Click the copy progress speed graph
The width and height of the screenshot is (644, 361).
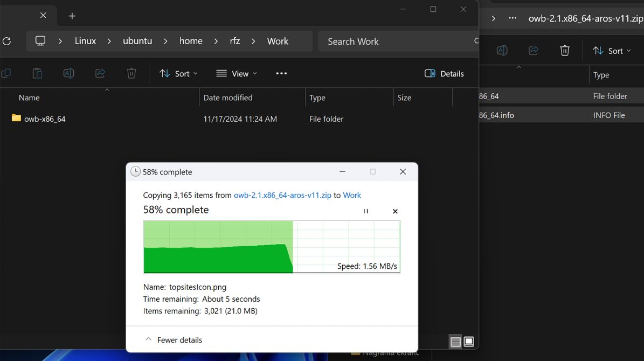click(272, 247)
